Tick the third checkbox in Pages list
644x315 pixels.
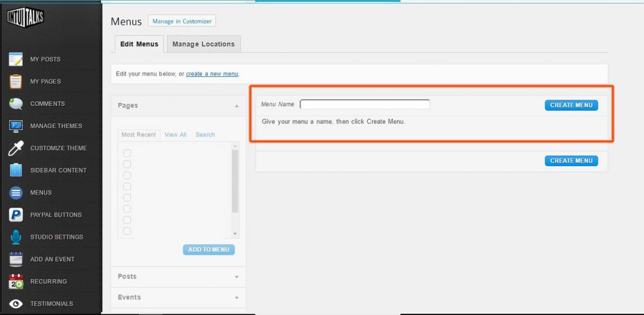127,175
